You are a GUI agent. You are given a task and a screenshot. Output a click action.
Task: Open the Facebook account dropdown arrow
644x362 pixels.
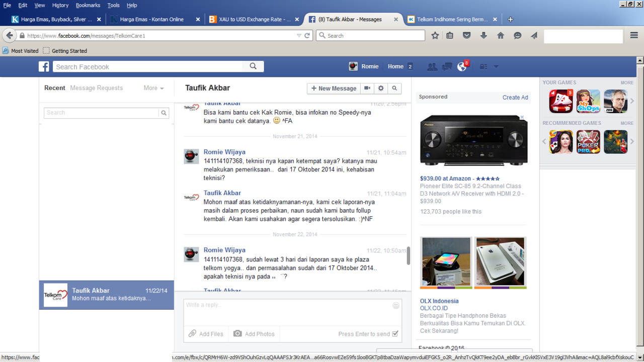click(x=496, y=67)
